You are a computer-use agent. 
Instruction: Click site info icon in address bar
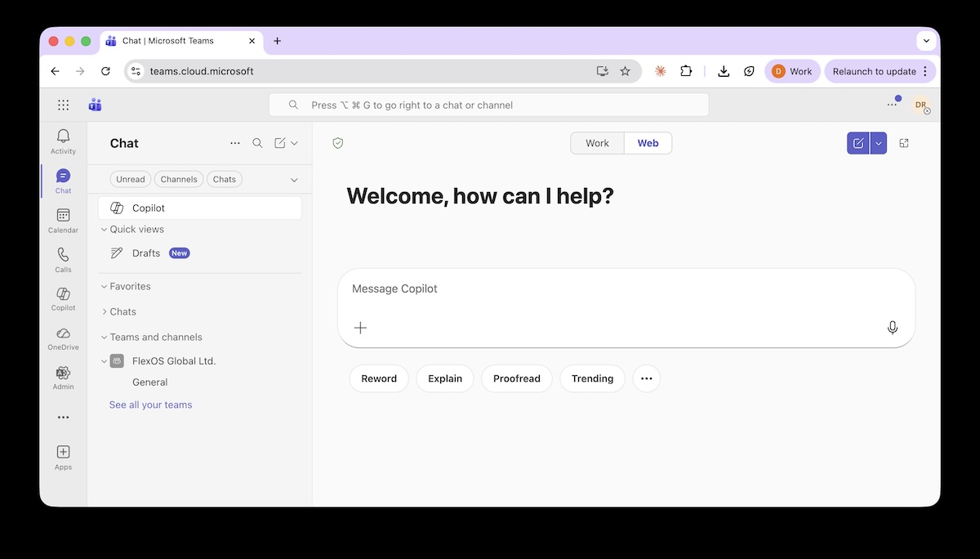136,71
